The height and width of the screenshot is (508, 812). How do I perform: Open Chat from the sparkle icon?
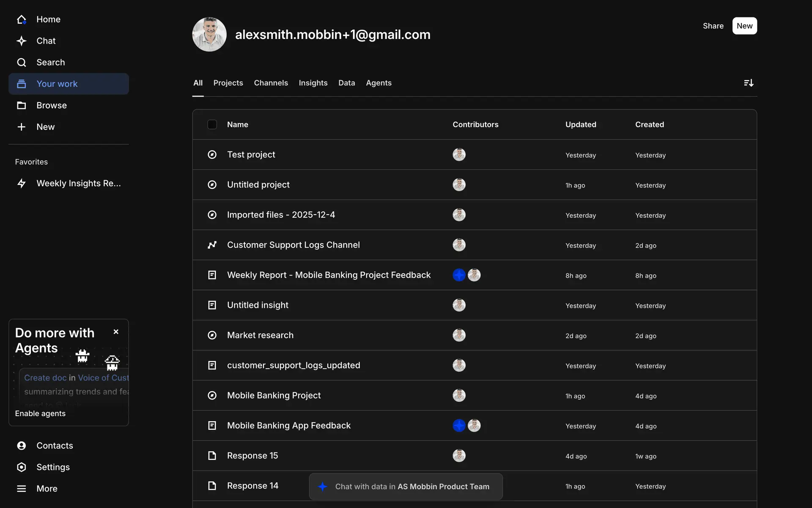click(x=22, y=41)
